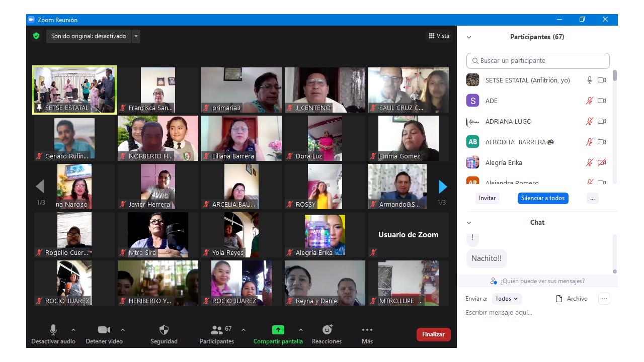
Task: Select the Javier Herrera video tile
Action: point(158,187)
